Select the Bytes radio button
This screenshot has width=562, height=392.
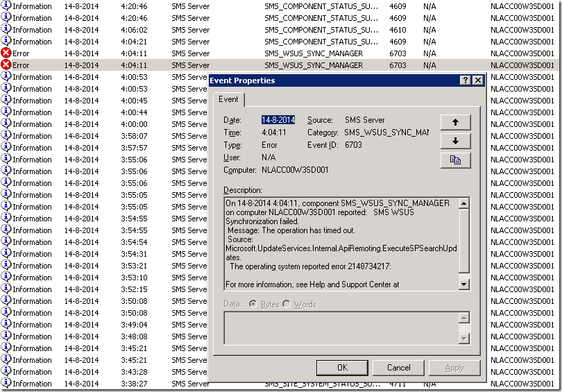coord(254,305)
